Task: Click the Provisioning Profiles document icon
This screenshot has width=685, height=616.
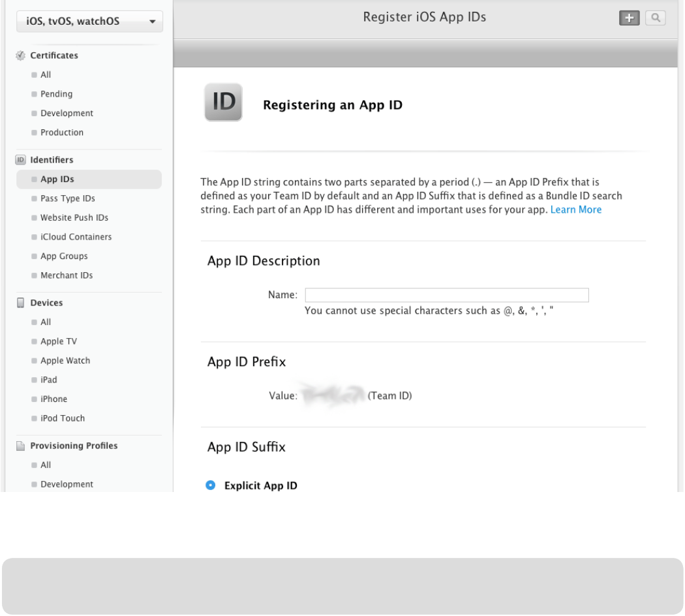Action: click(x=20, y=446)
